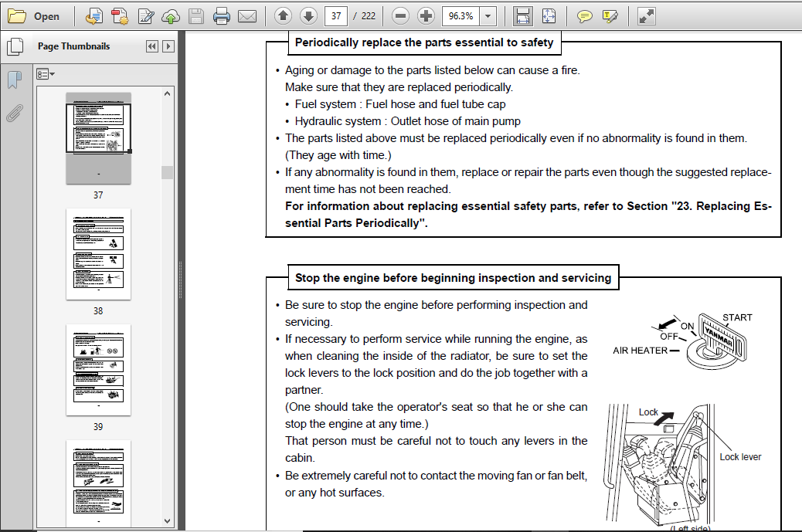Click the Read mode expand icon
Viewport: 802px width, 532px height.
coord(647,16)
